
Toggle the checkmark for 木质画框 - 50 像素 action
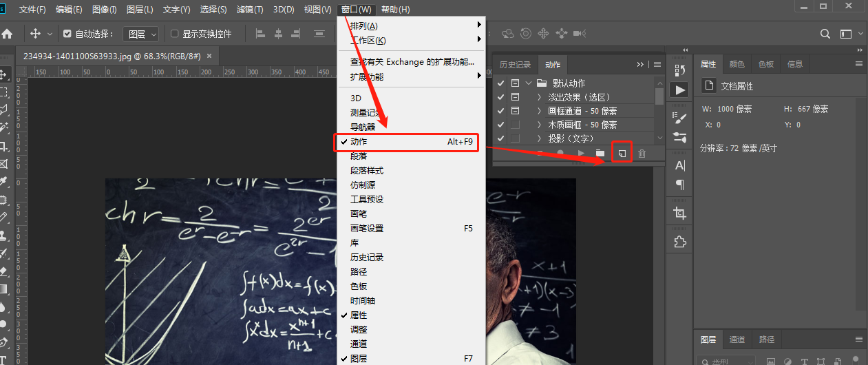click(500, 125)
